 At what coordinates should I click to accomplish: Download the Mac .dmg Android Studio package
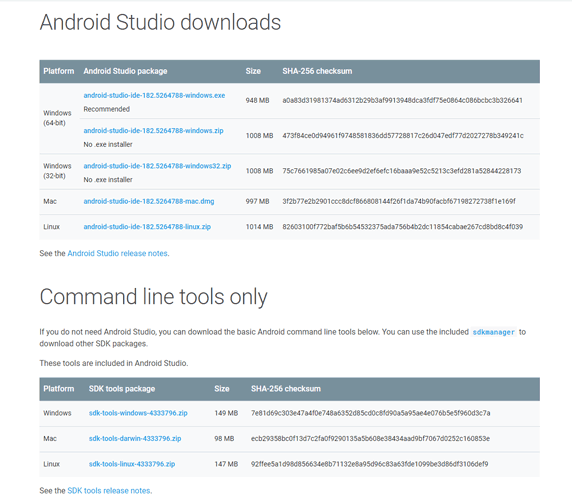point(149,201)
